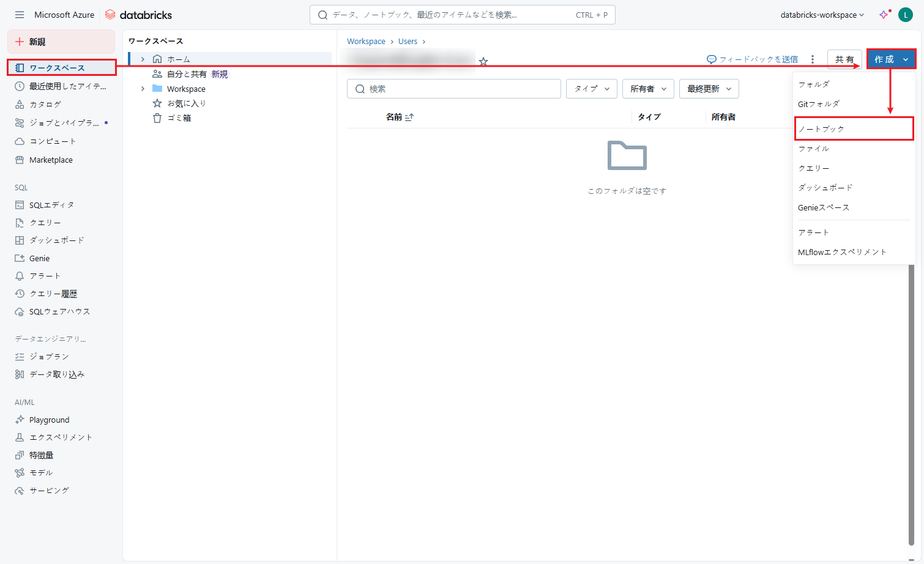Click the コンピュート cloud icon

20,141
